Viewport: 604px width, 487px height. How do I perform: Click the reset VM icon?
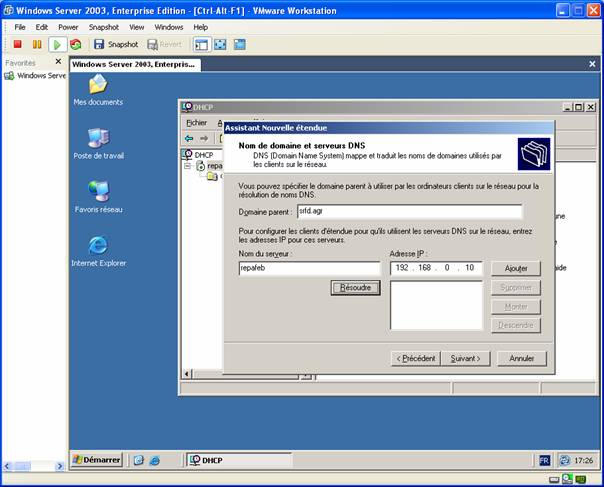coord(76,44)
